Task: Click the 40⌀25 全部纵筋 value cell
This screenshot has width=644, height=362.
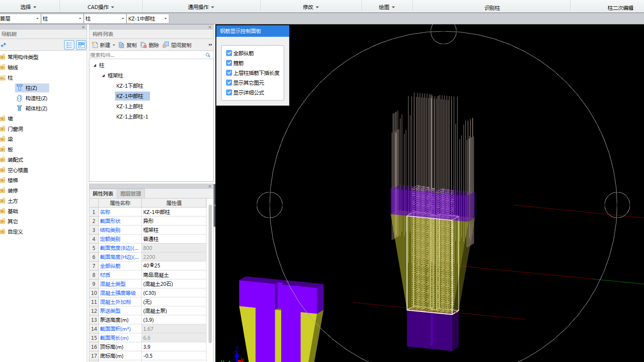Action: tap(174, 266)
